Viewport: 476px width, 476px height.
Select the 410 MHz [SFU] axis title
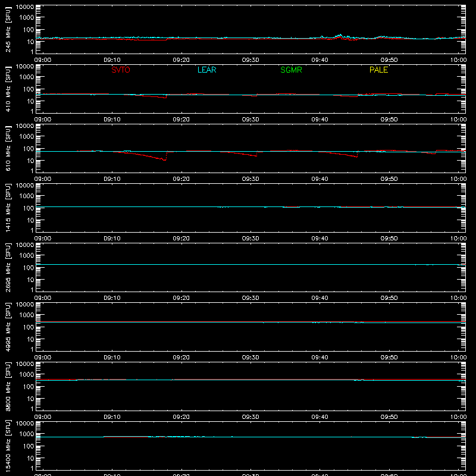8,89
